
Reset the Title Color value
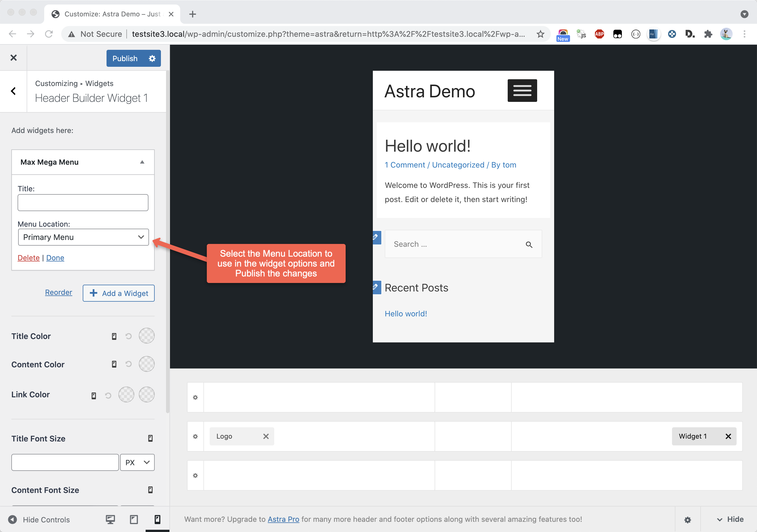[129, 336]
